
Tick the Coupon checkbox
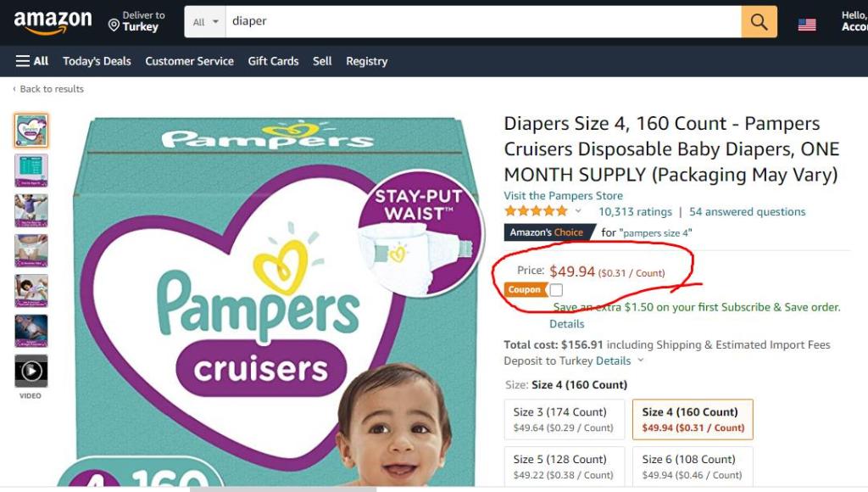(x=556, y=290)
